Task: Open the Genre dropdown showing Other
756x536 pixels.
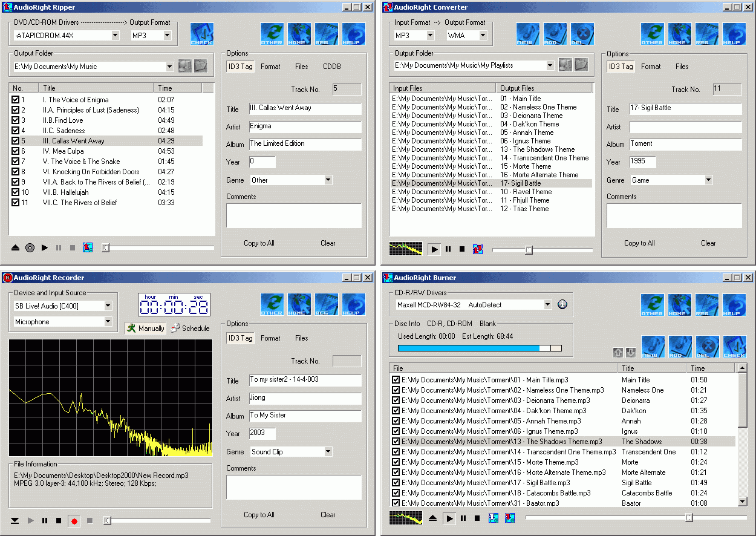Action: [328, 180]
